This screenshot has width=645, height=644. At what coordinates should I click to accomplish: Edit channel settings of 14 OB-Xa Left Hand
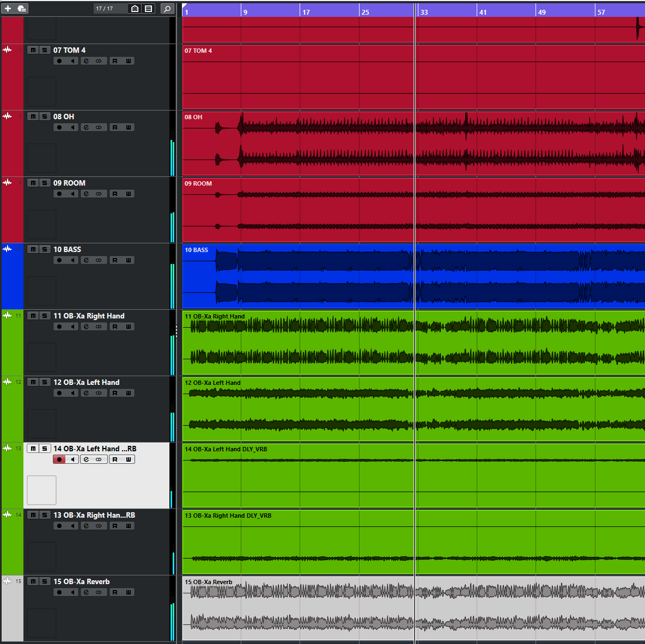tap(87, 459)
